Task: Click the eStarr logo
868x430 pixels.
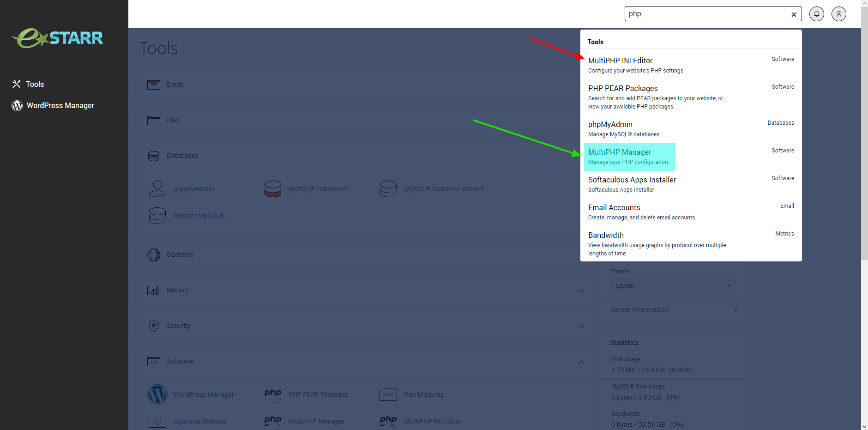Action: click(58, 38)
